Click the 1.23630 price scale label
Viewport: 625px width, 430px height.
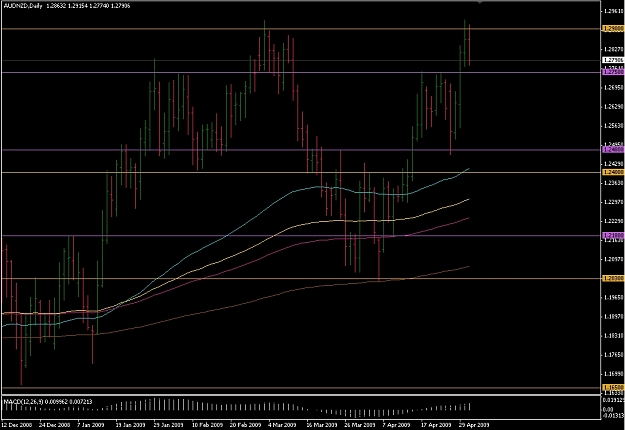[614, 183]
